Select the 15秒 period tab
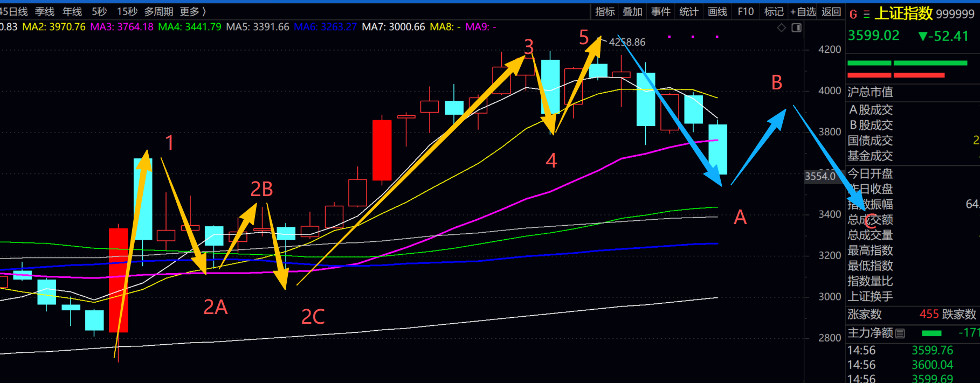This screenshot has width=980, height=383. [x=127, y=12]
